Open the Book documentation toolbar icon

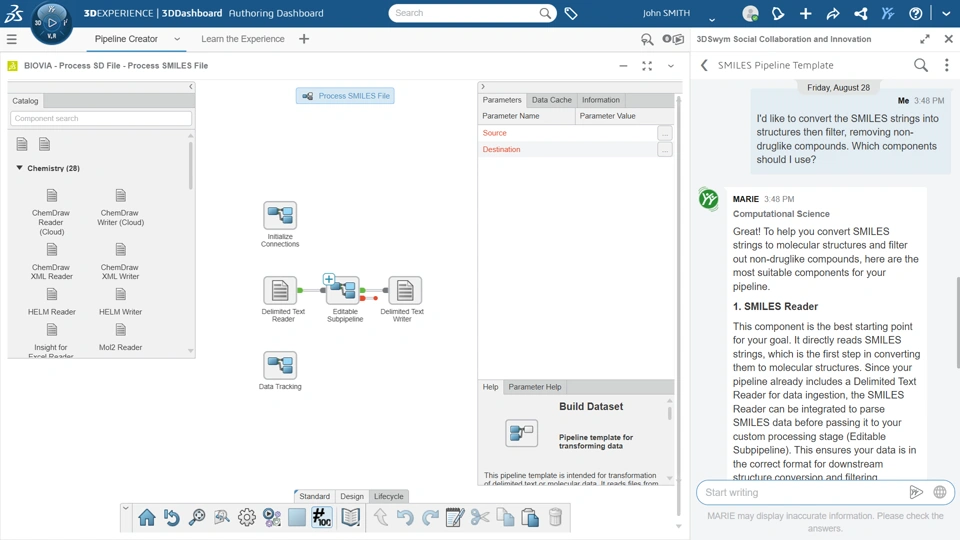351,517
